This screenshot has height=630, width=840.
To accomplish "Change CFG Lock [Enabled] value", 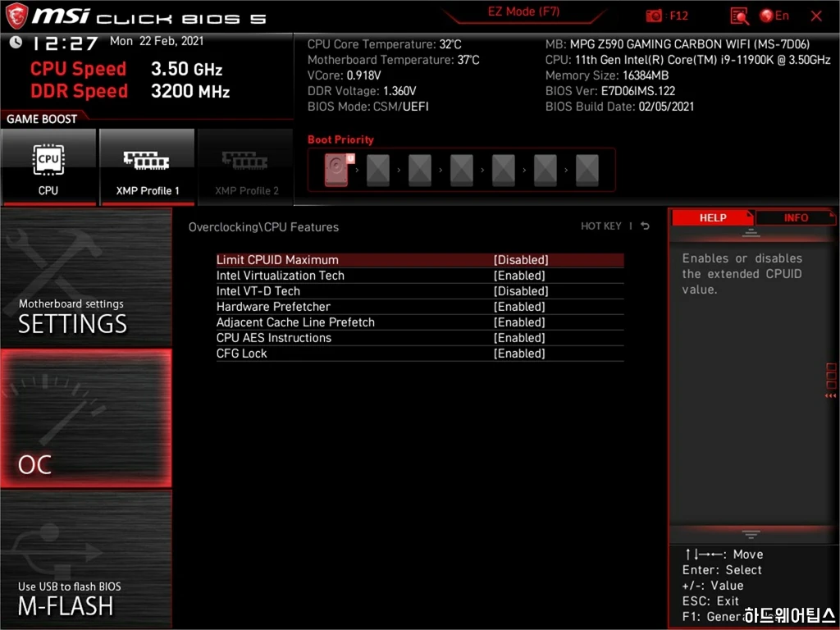I will click(x=519, y=353).
